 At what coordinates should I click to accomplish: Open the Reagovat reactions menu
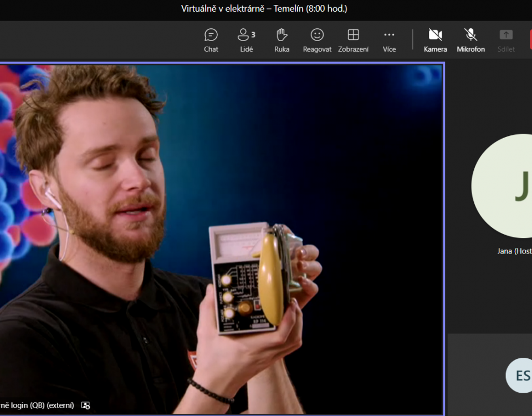point(317,40)
